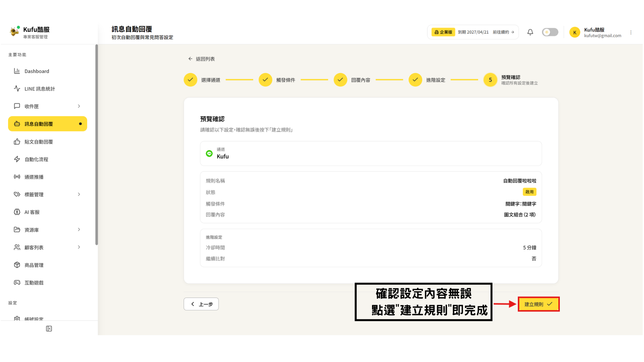Click the 選擇通道 step checkmark
The width and height of the screenshot is (644, 362).
190,80
